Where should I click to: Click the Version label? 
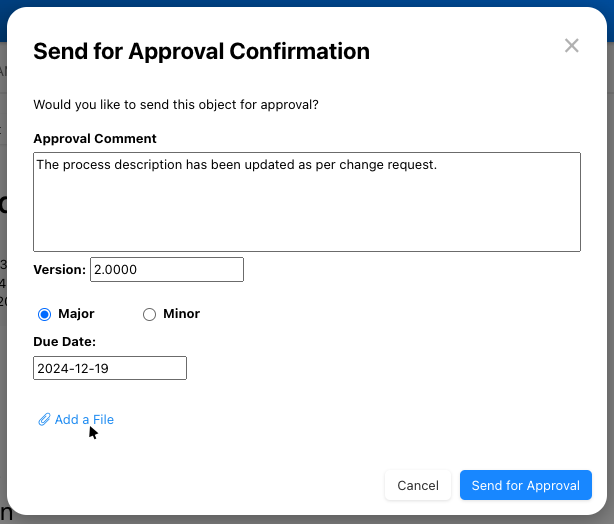tap(59, 270)
